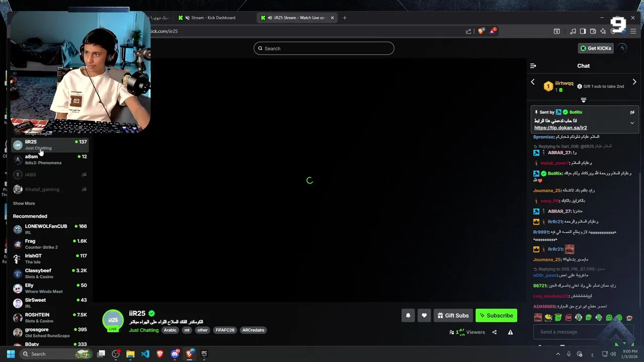This screenshot has width=644, height=362.
Task: Expand the leaderboard with the down triangle
Action: (x=584, y=100)
